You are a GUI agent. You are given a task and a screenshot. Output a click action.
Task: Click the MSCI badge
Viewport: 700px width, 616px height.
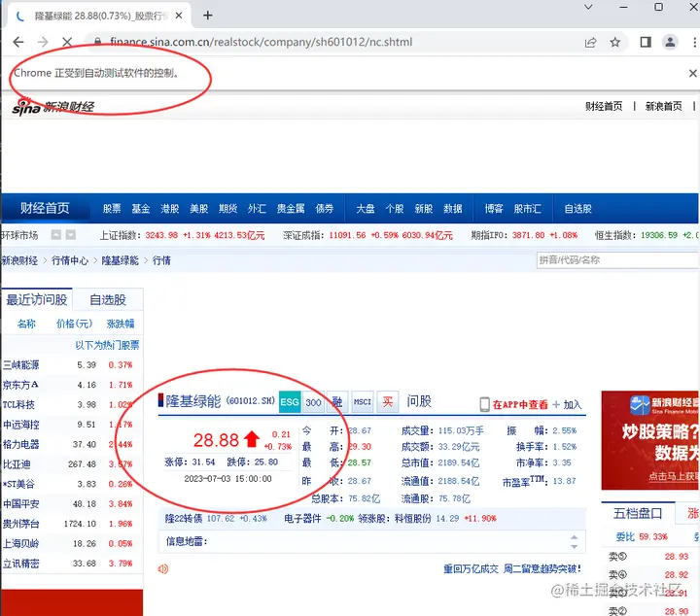tap(363, 402)
